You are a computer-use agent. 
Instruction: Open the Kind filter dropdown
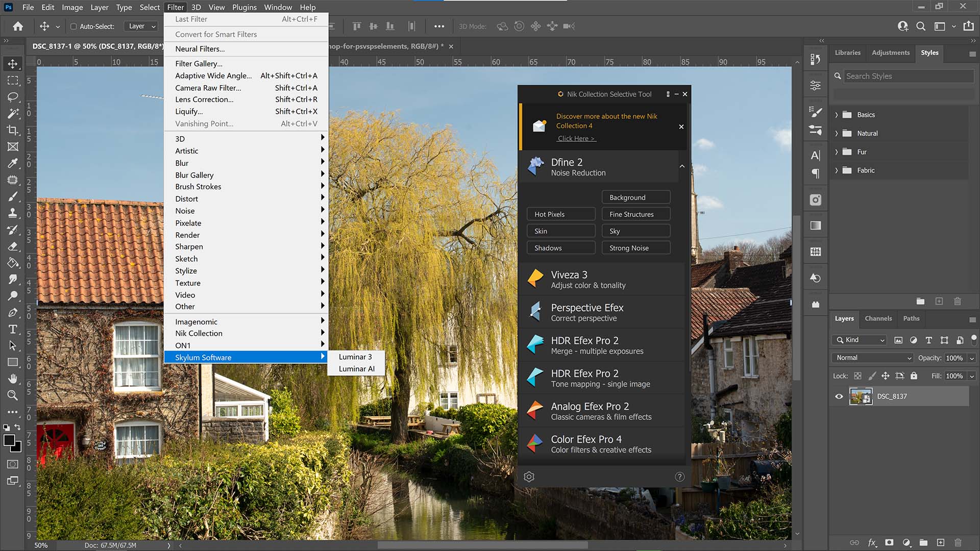[860, 340]
